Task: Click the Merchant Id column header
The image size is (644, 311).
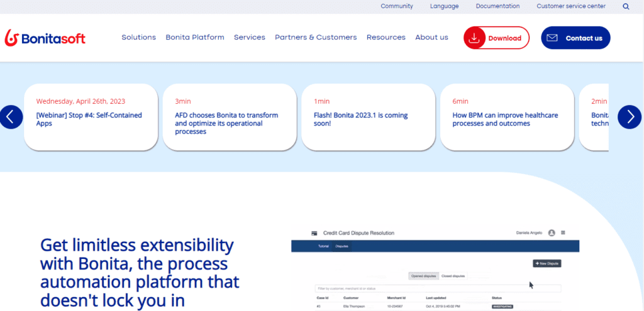Action: coord(397,298)
